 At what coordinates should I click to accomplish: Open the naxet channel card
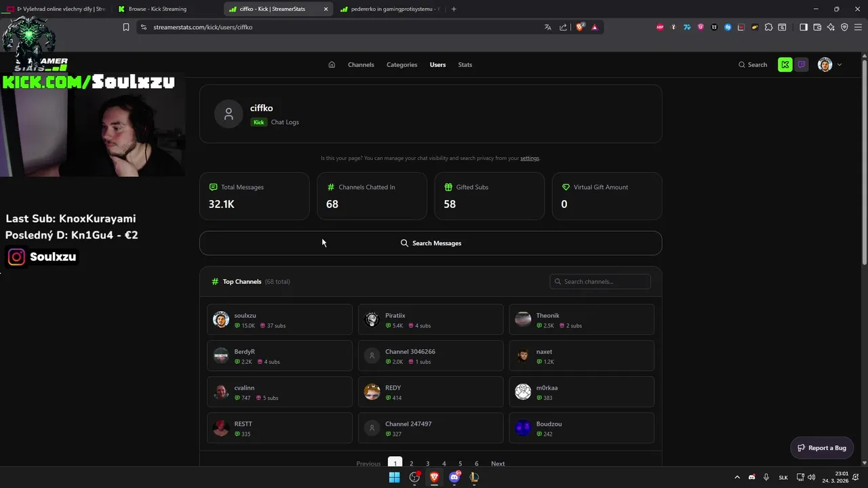click(581, 356)
